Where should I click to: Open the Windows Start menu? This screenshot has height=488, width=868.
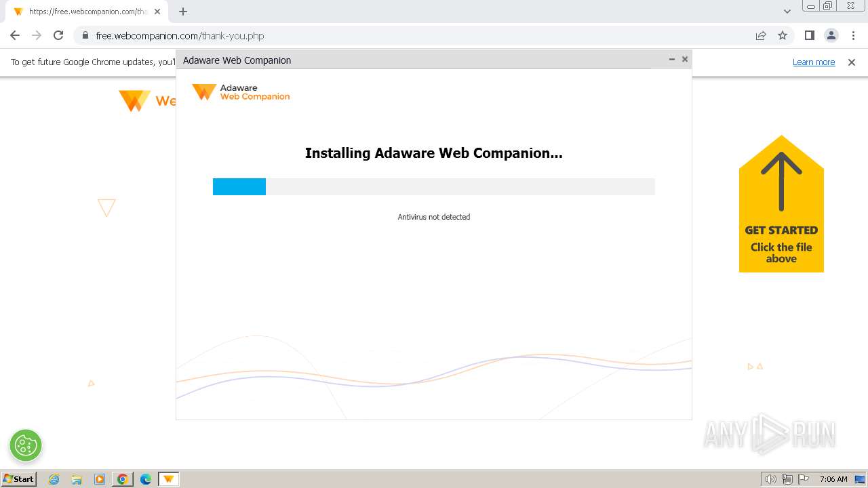tap(18, 479)
